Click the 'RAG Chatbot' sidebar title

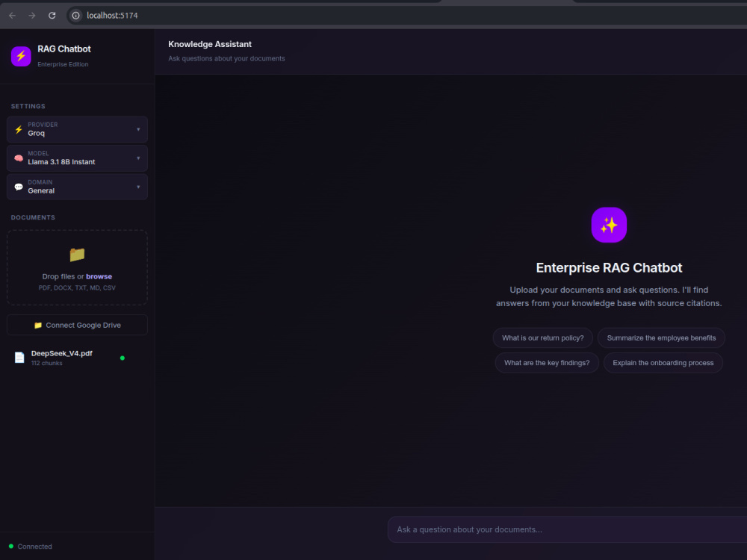click(64, 49)
